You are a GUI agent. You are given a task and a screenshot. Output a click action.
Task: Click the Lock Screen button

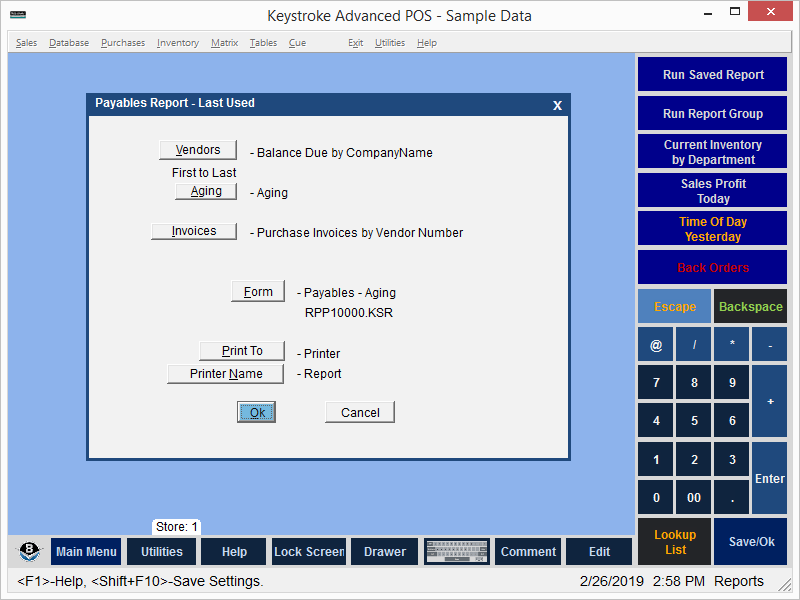[x=309, y=552]
